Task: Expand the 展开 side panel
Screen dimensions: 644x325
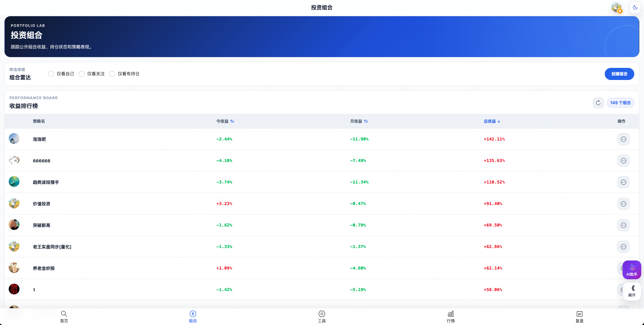Action: tap(632, 291)
